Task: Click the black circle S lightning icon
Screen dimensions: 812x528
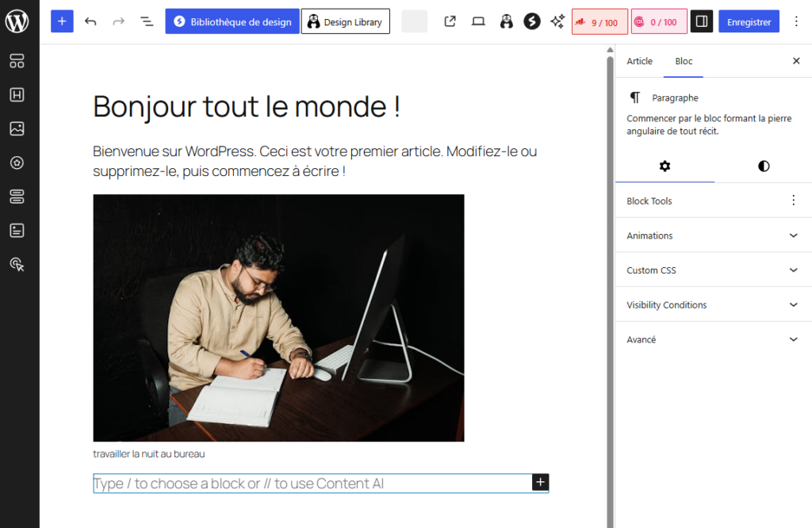Action: [x=532, y=21]
